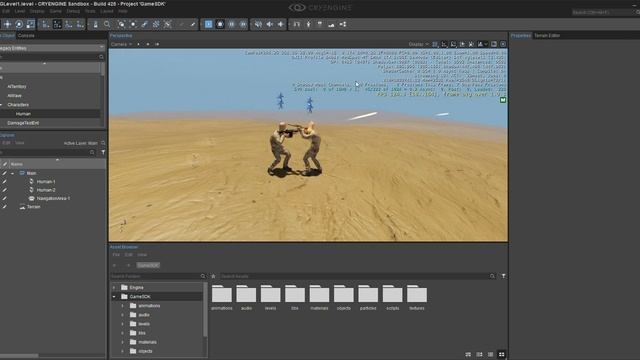640x360 pixels.
Task: Click the magnifier search icon in top toolbar
Action: point(107,24)
